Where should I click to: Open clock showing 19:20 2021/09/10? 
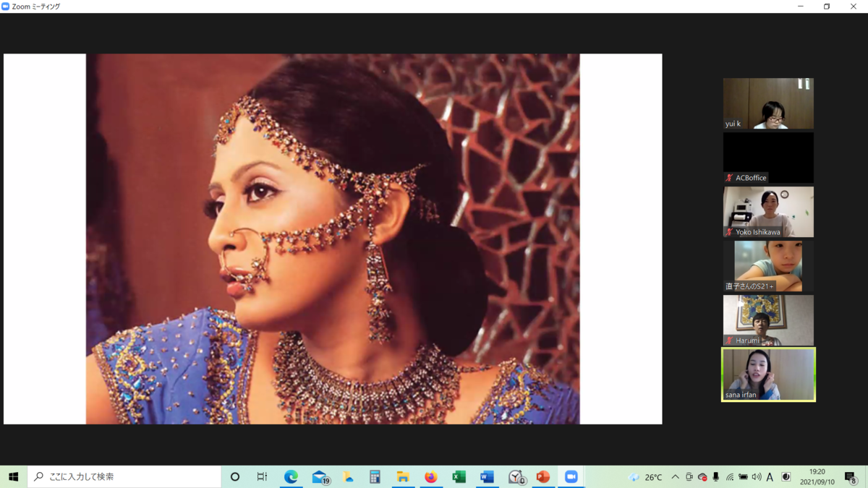click(817, 477)
